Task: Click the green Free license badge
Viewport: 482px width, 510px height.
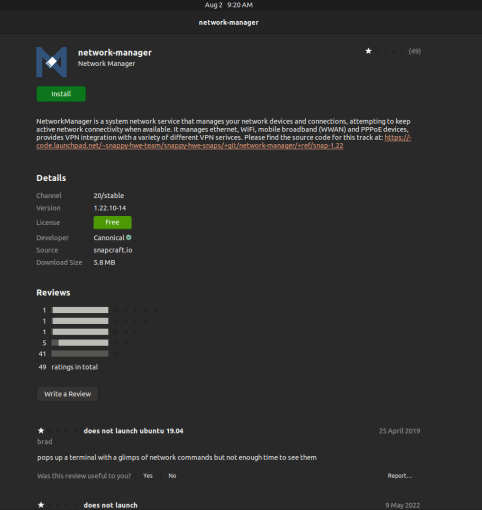Action: tap(112, 222)
